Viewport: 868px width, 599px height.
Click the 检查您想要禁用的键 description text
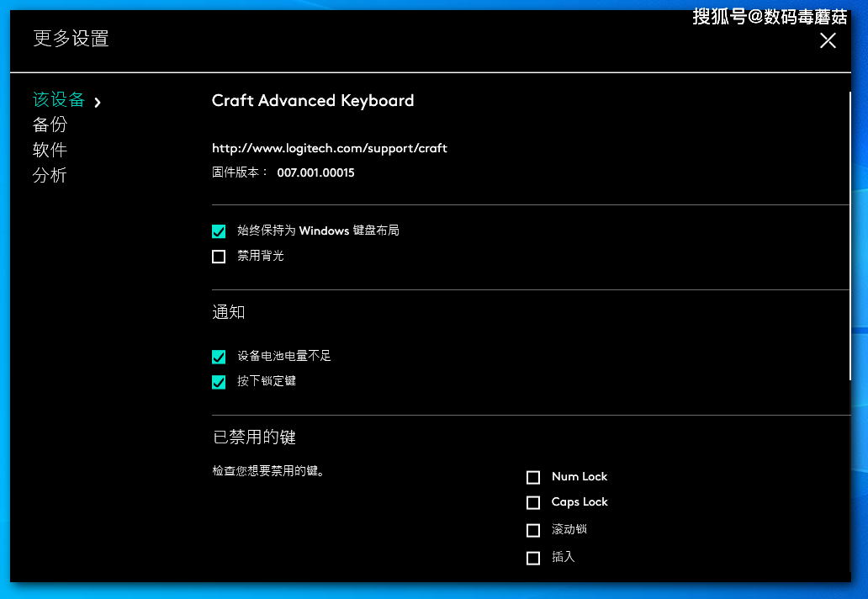coord(268,471)
